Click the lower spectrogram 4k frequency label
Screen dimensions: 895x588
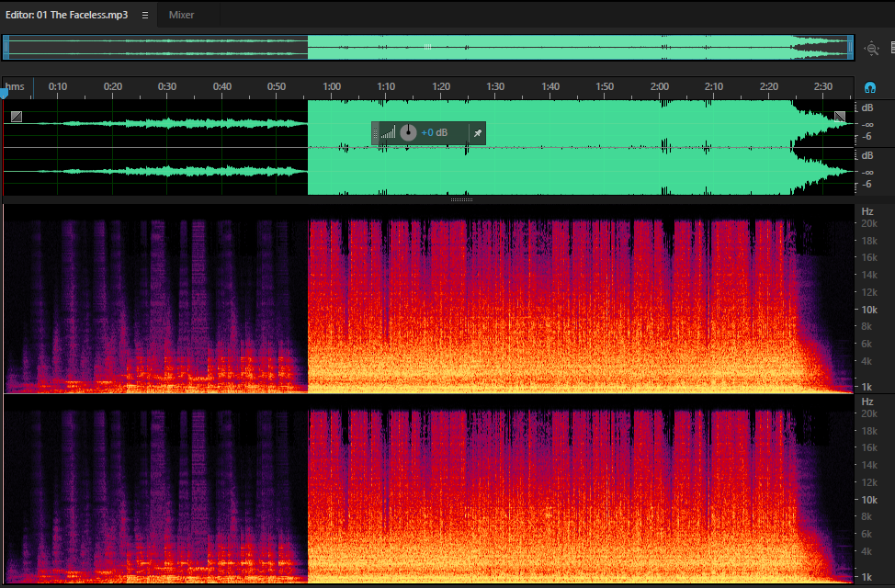[x=867, y=551]
